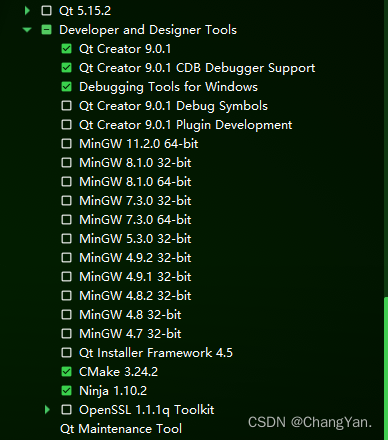Check Qt Creator 9.0.1 Debug Symbols checkbox
388x440 pixels.
tap(66, 106)
